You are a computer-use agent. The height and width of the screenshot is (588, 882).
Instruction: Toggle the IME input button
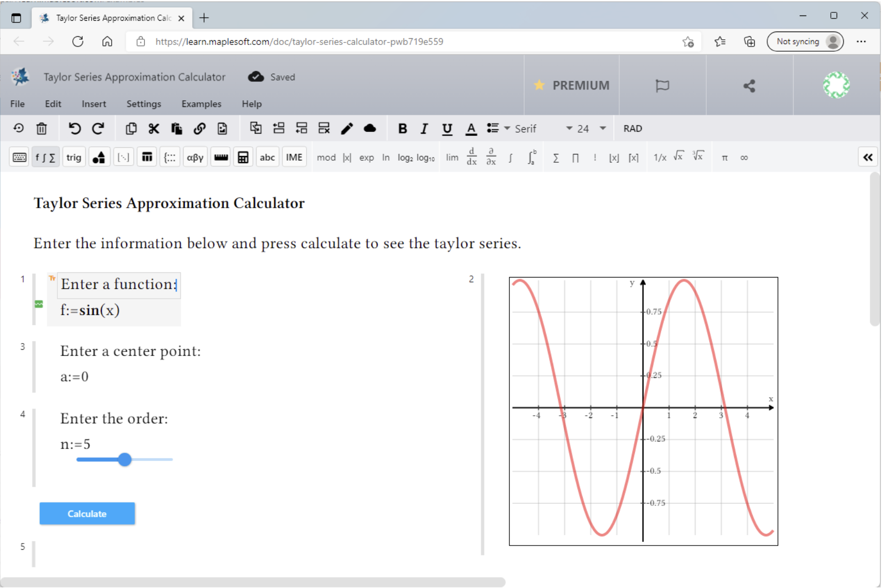[294, 158]
